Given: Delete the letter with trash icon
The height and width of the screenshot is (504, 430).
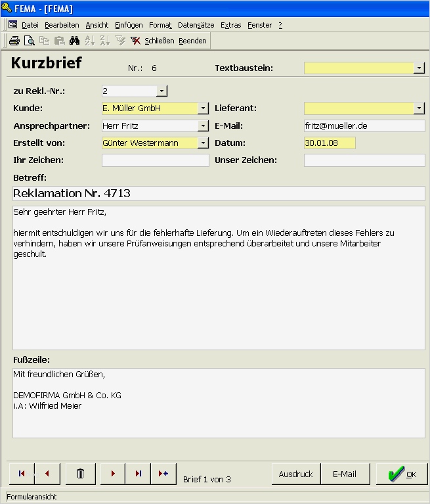Looking at the screenshot, I should click(80, 474).
